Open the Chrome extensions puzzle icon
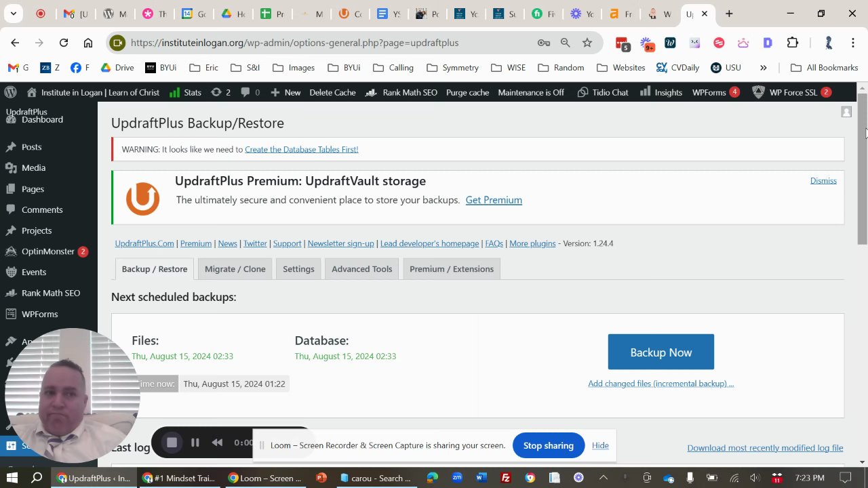The width and height of the screenshot is (868, 488). 792,43
